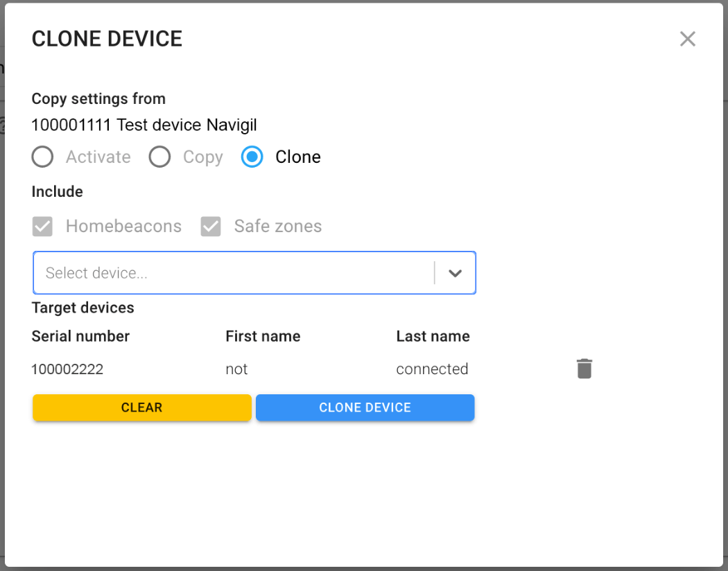Close the Clone Device dialog
728x571 pixels.
click(687, 39)
